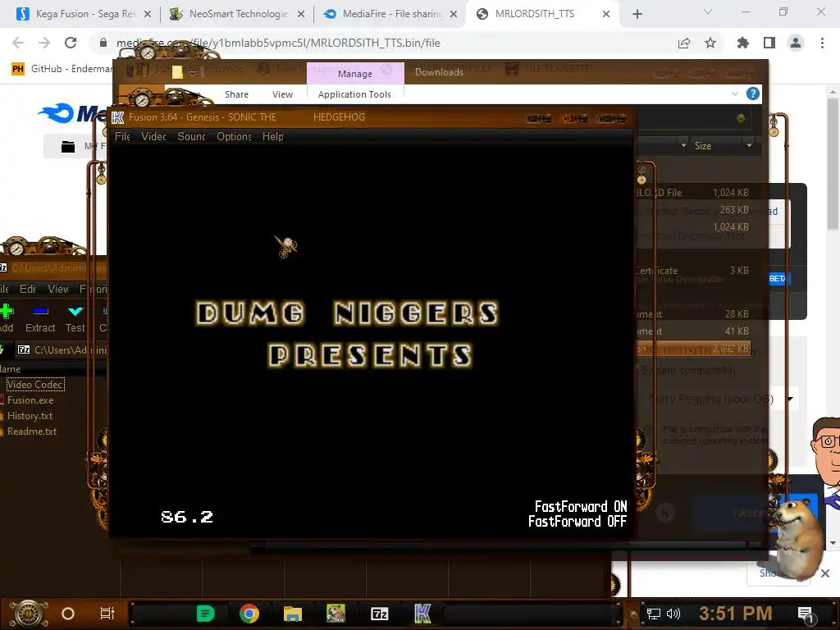
Task: Select the highlighted 2,692 KB file in Explorer
Action: [692, 349]
